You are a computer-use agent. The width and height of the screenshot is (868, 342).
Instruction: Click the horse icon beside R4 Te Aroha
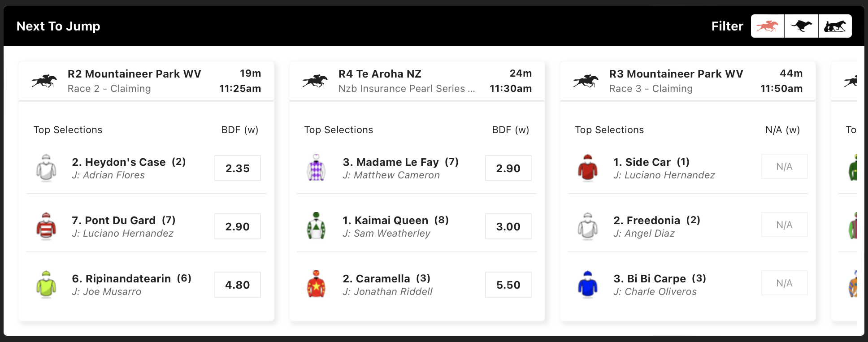tap(315, 81)
